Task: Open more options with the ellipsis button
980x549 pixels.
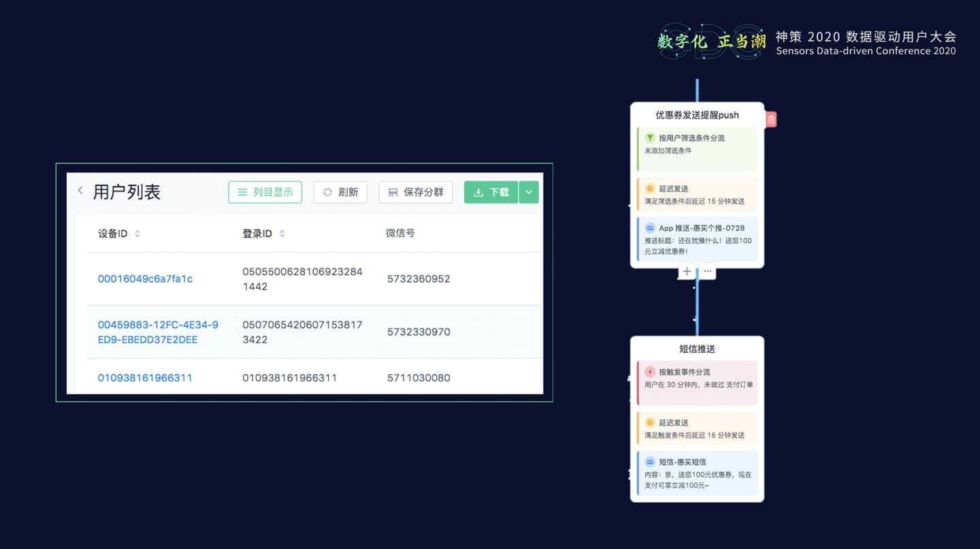Action: pos(708,272)
